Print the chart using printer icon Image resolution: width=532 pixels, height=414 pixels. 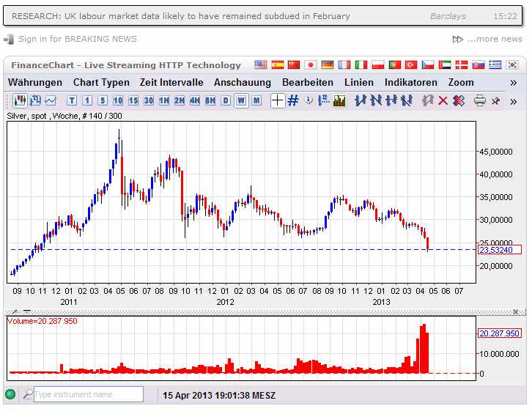click(479, 101)
